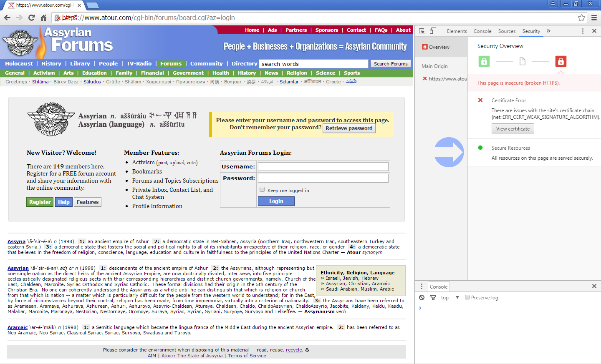Click the View certificate button
The image size is (601, 364).
pyautogui.click(x=513, y=128)
